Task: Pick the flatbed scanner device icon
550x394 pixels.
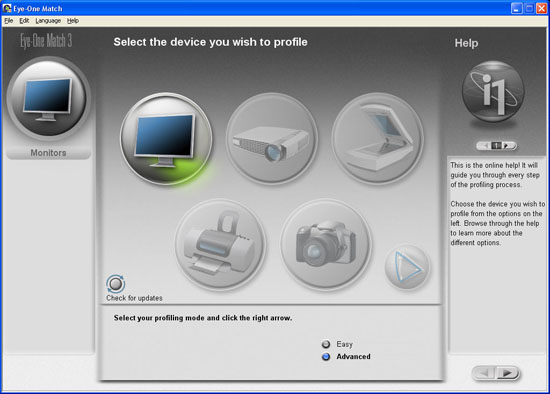Action: click(x=377, y=139)
